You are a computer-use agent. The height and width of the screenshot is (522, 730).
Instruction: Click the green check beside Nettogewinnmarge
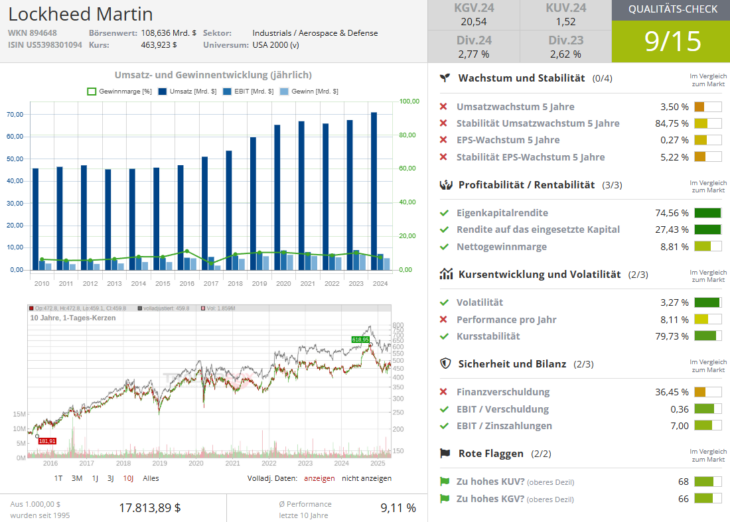coord(444,247)
